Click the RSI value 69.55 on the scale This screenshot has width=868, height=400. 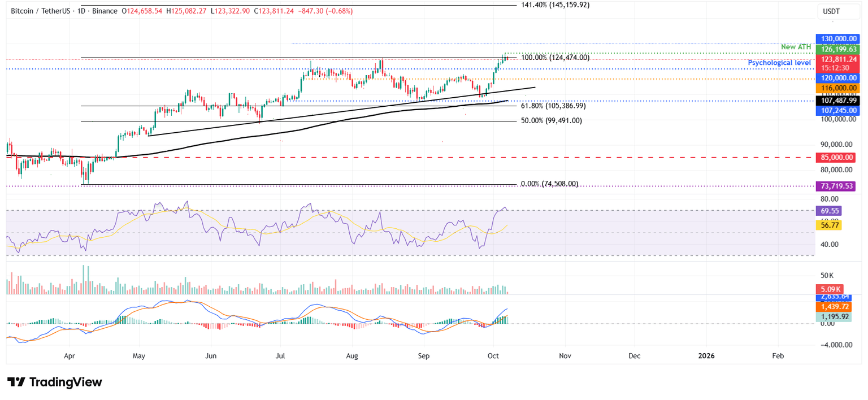click(830, 211)
